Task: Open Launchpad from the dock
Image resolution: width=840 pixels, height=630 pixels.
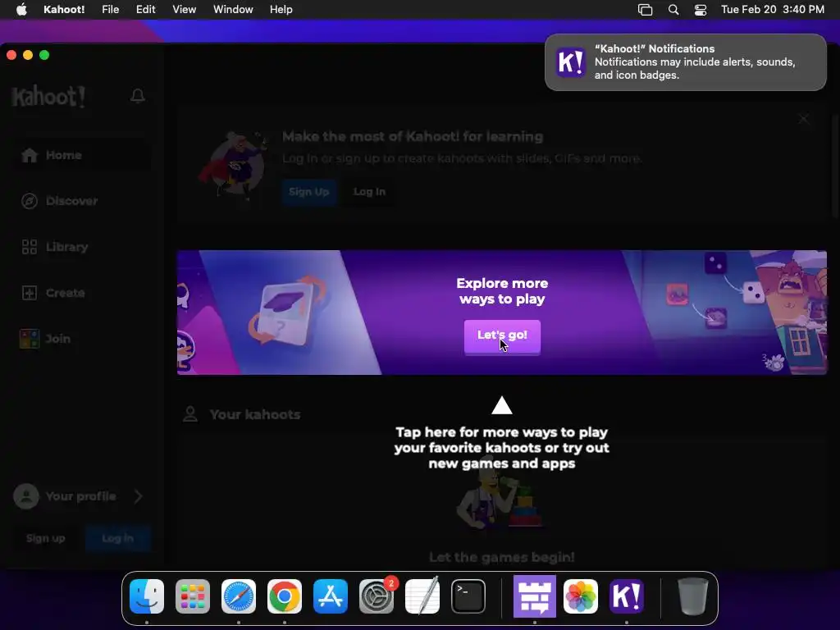Action: [x=193, y=596]
